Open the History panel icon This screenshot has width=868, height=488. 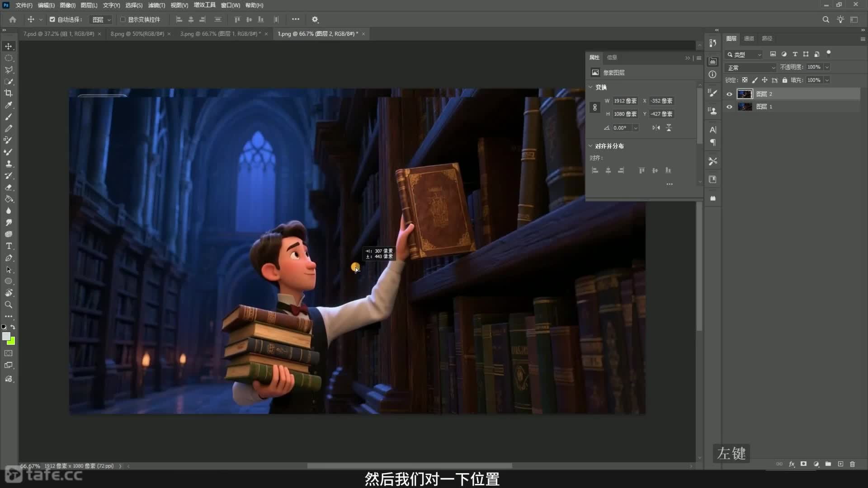(x=713, y=43)
